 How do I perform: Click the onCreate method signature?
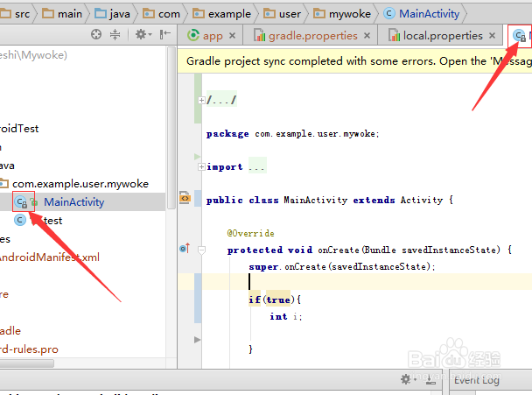[369, 250]
